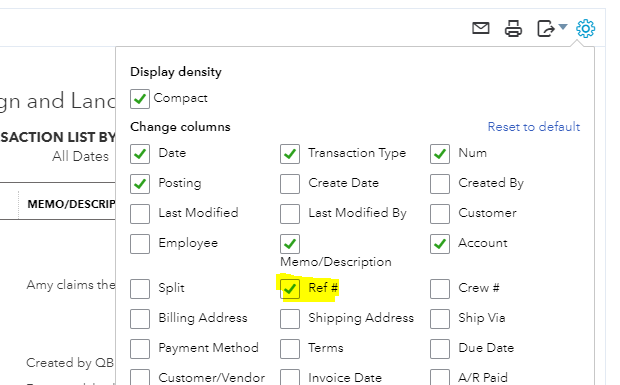Uncheck the Date column checkbox

point(140,154)
